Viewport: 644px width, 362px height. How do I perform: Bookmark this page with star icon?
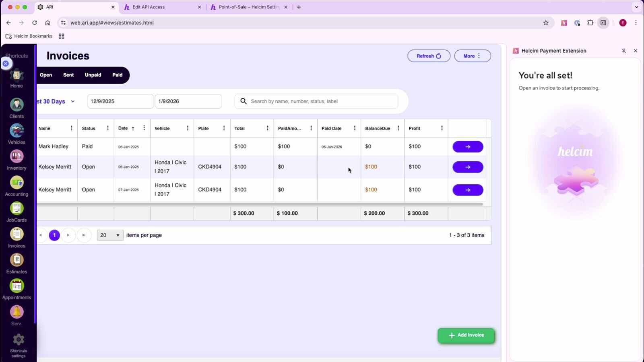click(546, 23)
